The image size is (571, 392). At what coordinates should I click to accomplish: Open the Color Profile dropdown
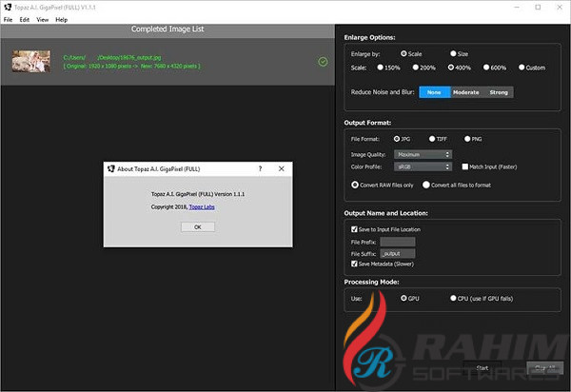pyautogui.click(x=423, y=167)
